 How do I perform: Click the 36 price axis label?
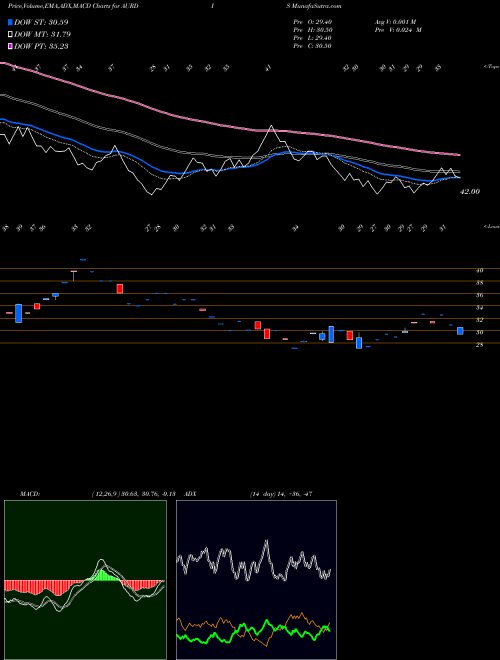pos(479,295)
